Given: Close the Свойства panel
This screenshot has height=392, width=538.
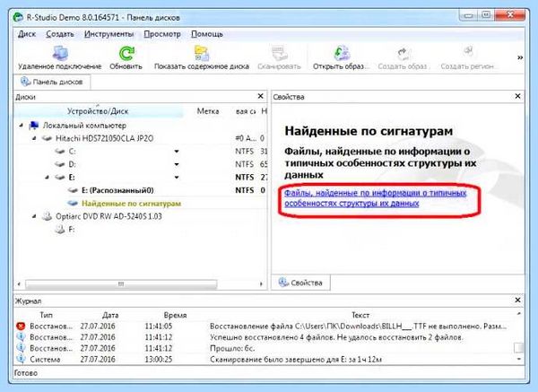Looking at the screenshot, I should [x=517, y=96].
